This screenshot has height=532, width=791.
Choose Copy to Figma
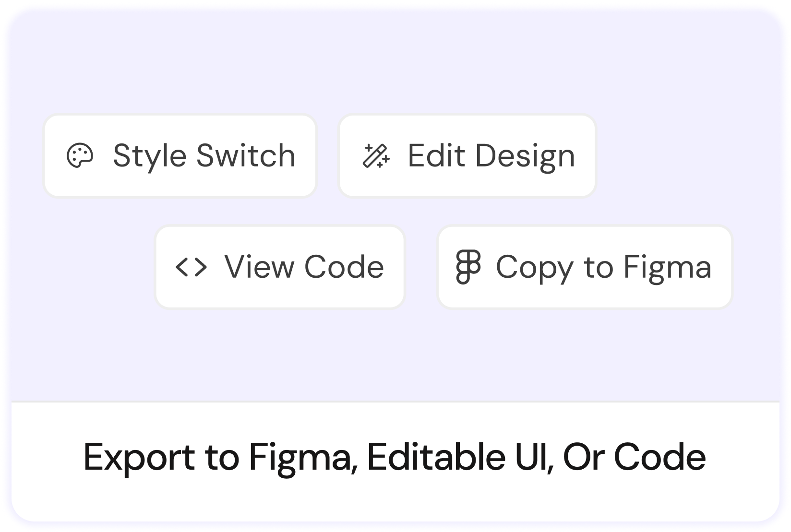[585, 267]
